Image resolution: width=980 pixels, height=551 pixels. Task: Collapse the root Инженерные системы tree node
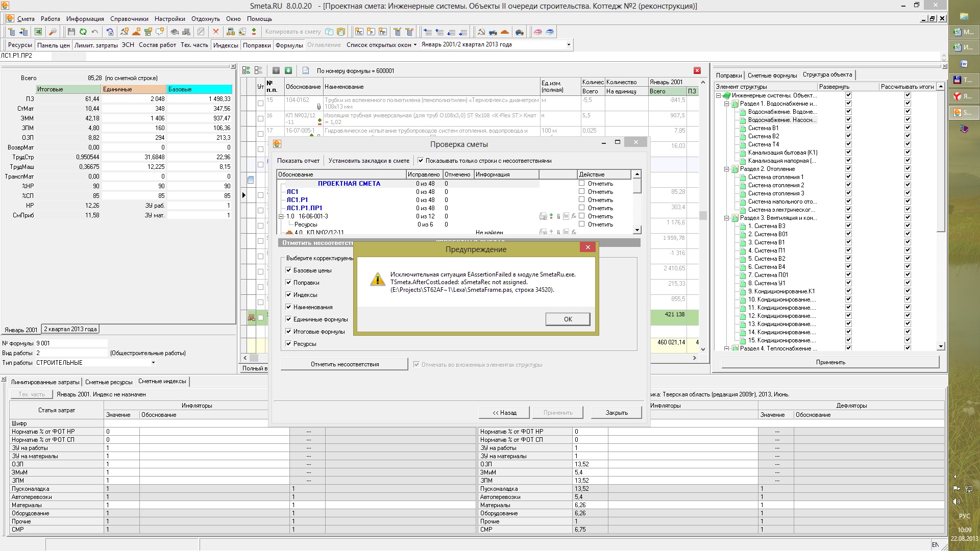pyautogui.click(x=719, y=95)
